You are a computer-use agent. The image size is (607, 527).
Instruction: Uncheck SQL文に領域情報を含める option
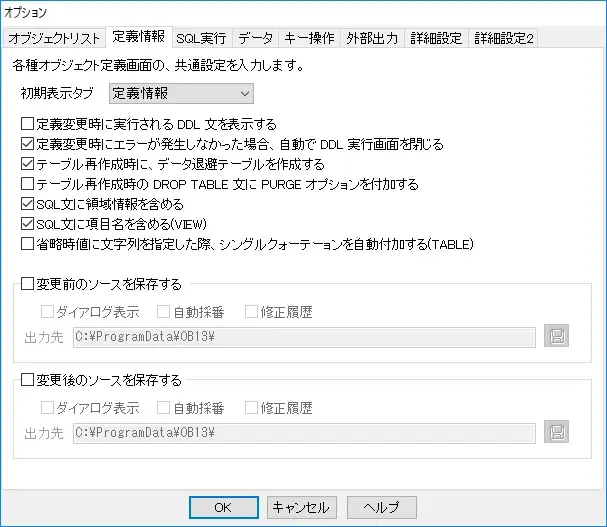28,204
